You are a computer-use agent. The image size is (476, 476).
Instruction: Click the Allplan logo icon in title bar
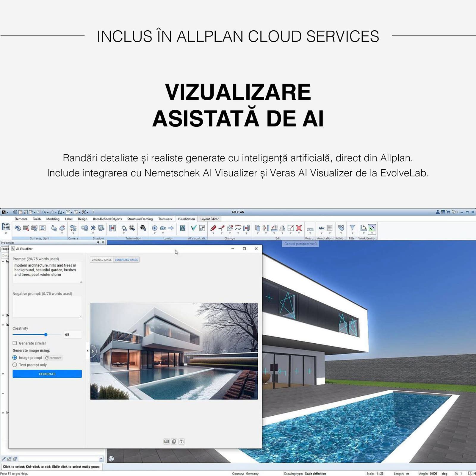[x=4, y=212]
